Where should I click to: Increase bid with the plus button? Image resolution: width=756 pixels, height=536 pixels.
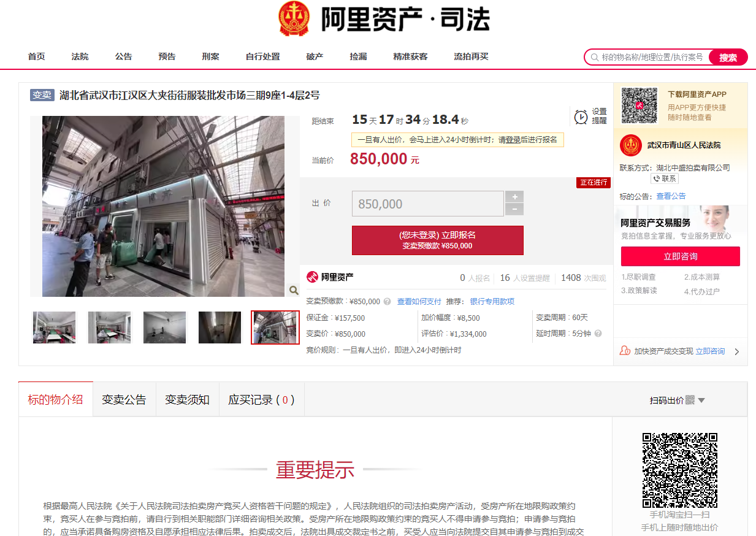click(x=514, y=197)
